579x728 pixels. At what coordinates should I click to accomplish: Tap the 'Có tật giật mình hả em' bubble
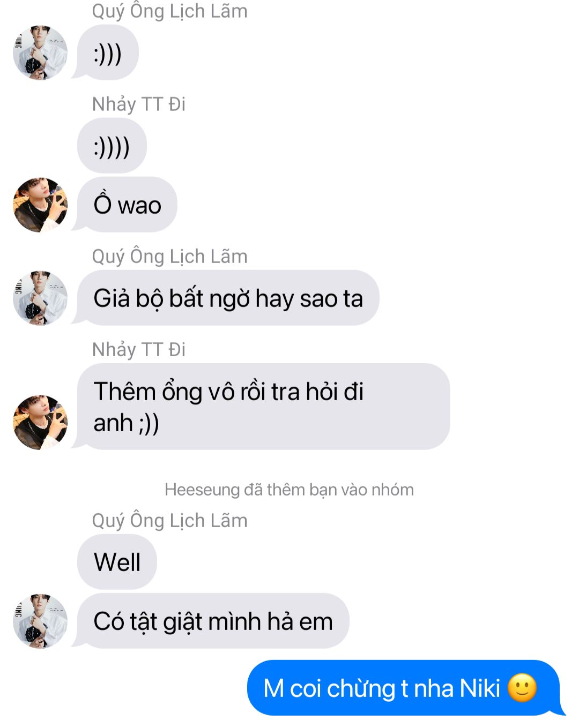[x=213, y=621]
